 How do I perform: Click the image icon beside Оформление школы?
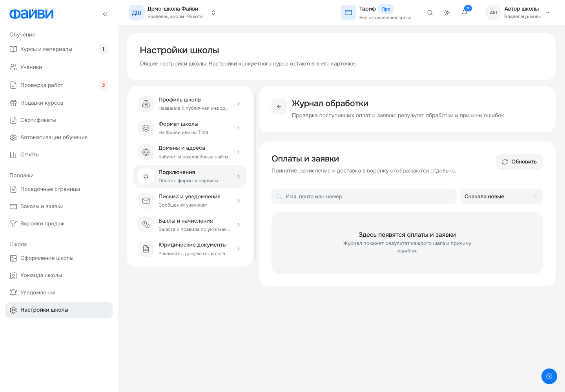pyautogui.click(x=13, y=258)
